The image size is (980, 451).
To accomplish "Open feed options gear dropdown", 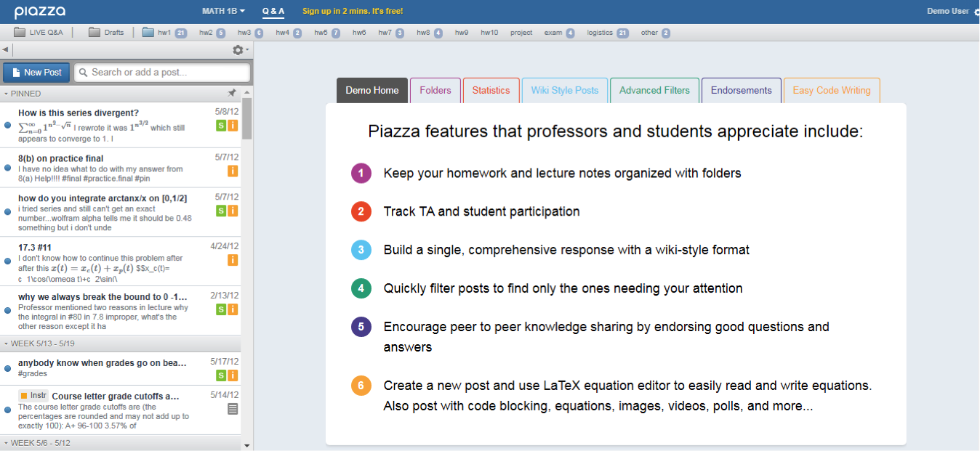I will 240,49.
